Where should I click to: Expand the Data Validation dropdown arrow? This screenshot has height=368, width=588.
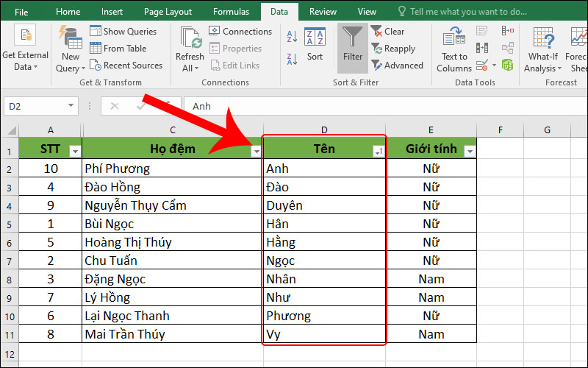(x=494, y=66)
